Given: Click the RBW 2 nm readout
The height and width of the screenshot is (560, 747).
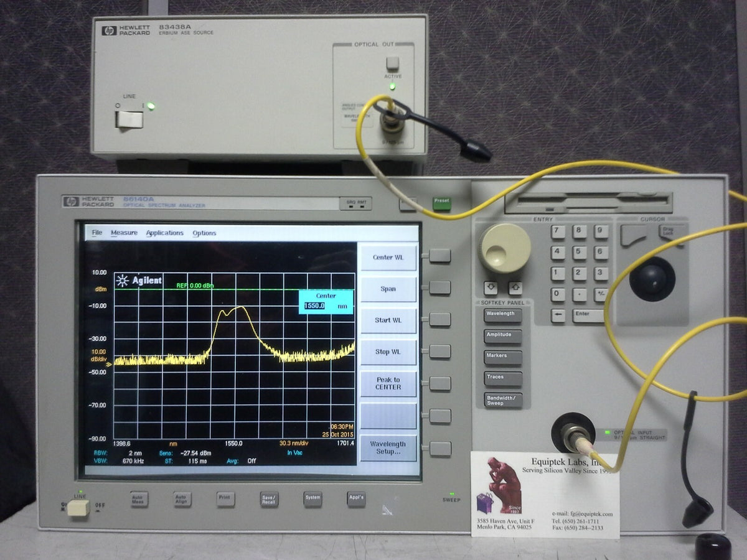Looking at the screenshot, I should click(118, 453).
